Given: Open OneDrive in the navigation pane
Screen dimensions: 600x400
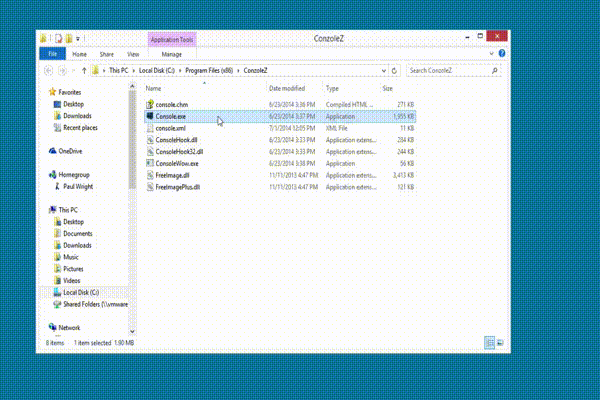Looking at the screenshot, I should pyautogui.click(x=70, y=151).
